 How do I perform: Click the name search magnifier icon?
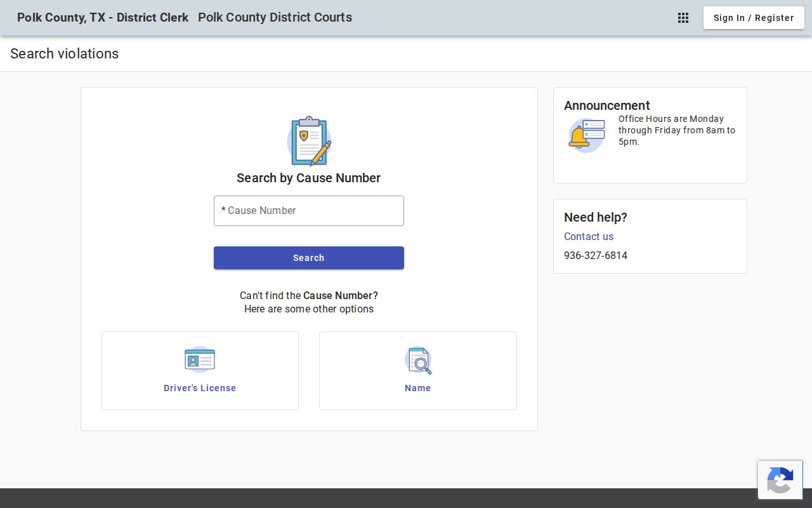[x=418, y=360]
